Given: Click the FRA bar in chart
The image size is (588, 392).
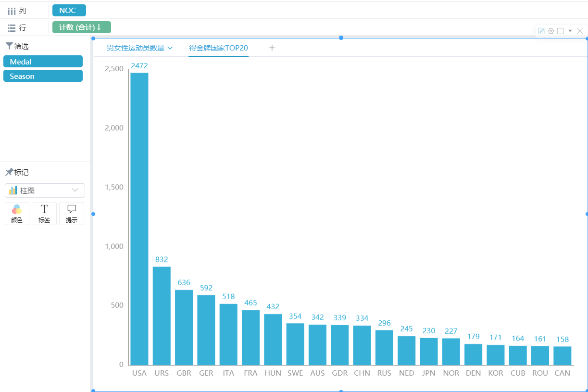Looking at the screenshot, I should 250,338.
